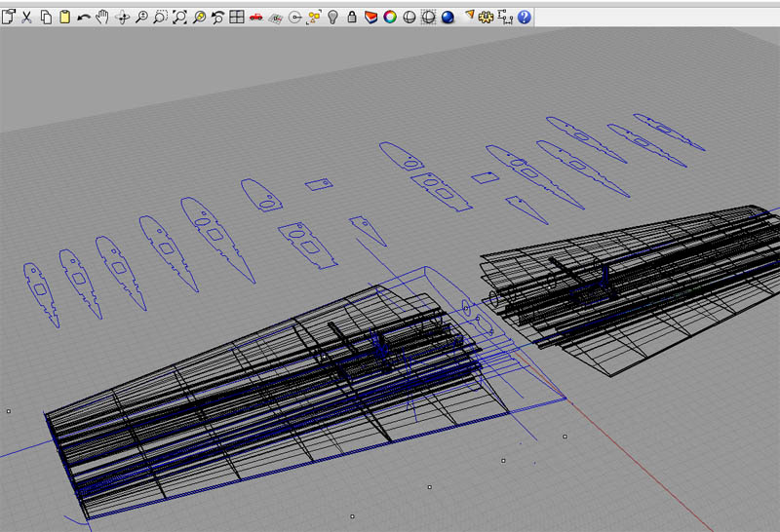Open Options via the gears icon

(486, 18)
